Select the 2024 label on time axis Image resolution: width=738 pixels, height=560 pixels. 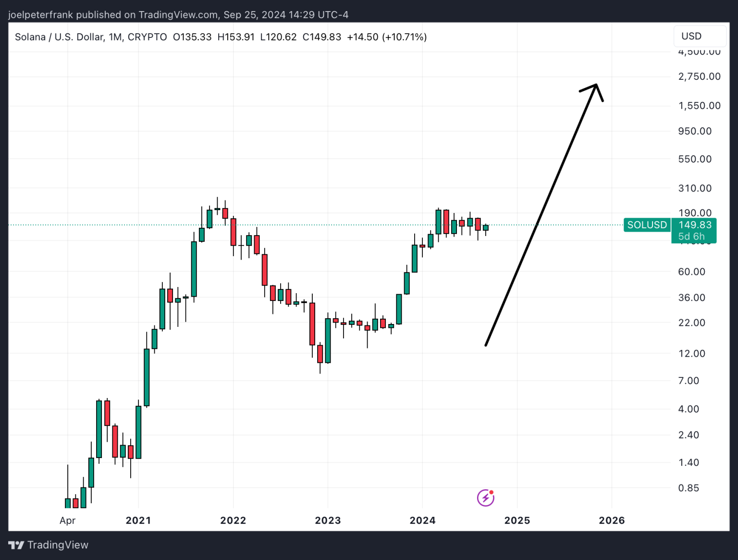click(423, 520)
